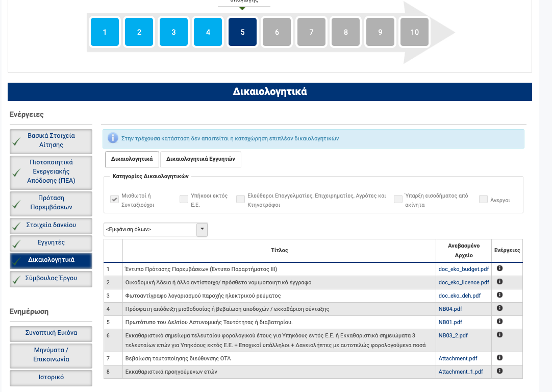Open NB01.pdf file link
This screenshot has height=392, width=552.
coord(450,322)
